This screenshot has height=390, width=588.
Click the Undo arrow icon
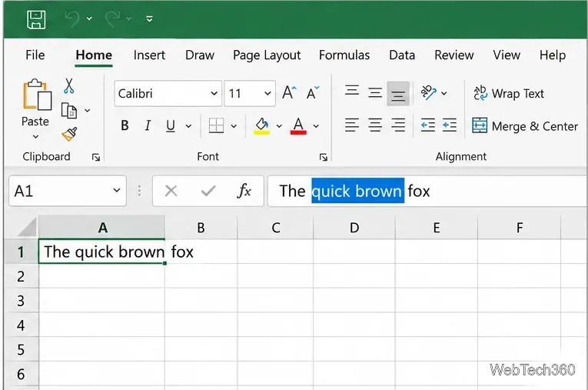click(x=72, y=18)
